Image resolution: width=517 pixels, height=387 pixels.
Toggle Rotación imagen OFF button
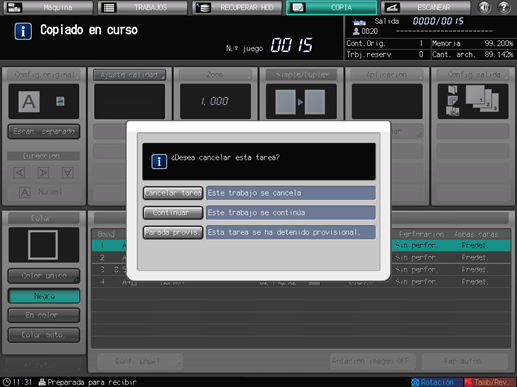(x=373, y=361)
